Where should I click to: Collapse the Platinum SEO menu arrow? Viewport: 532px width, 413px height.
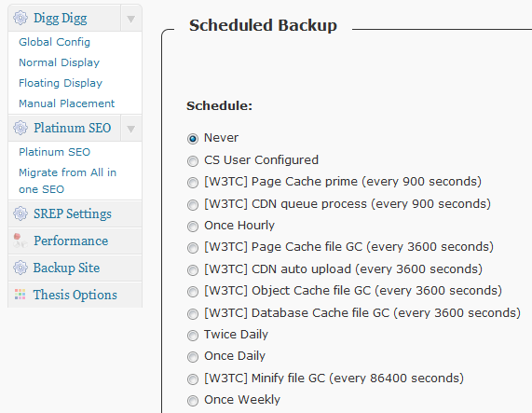131,129
